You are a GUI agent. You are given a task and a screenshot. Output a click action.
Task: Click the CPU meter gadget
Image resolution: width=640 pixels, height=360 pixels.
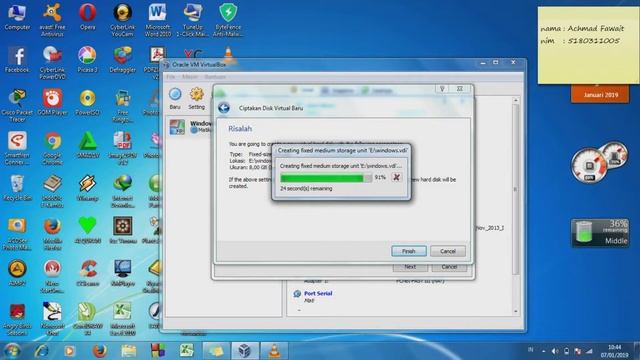click(x=599, y=163)
